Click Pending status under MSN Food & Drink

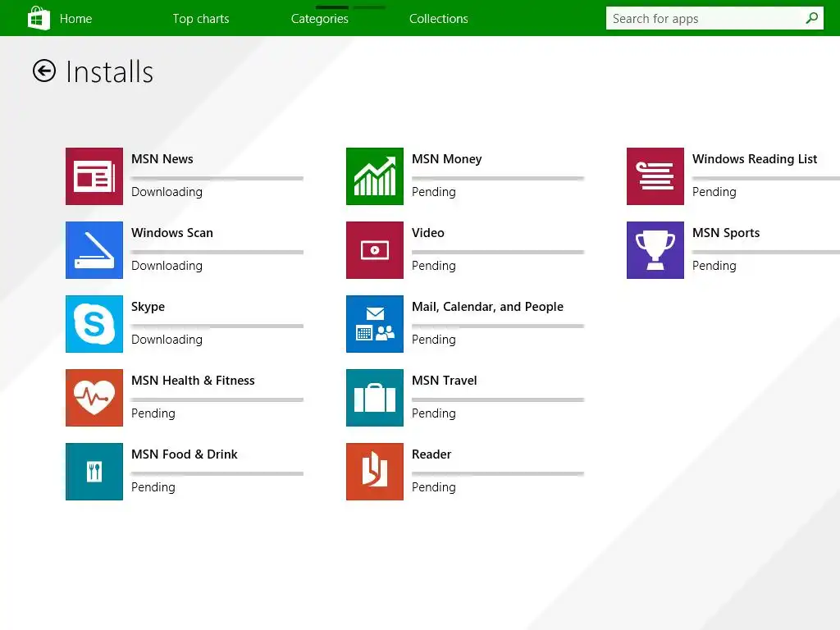click(x=153, y=488)
